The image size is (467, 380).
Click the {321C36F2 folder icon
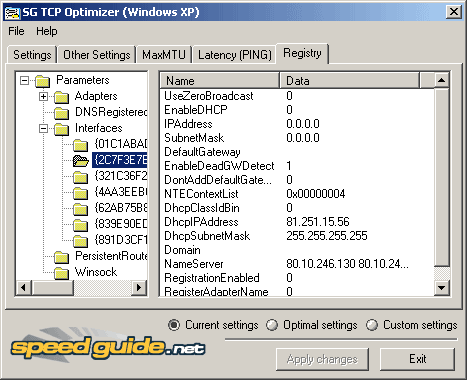tap(81, 177)
